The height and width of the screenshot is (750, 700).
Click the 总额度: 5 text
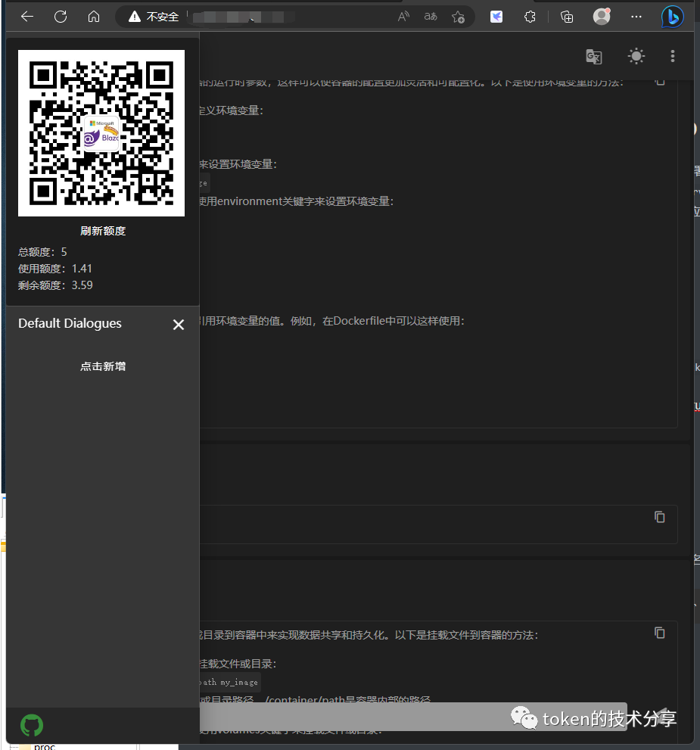tap(42, 252)
